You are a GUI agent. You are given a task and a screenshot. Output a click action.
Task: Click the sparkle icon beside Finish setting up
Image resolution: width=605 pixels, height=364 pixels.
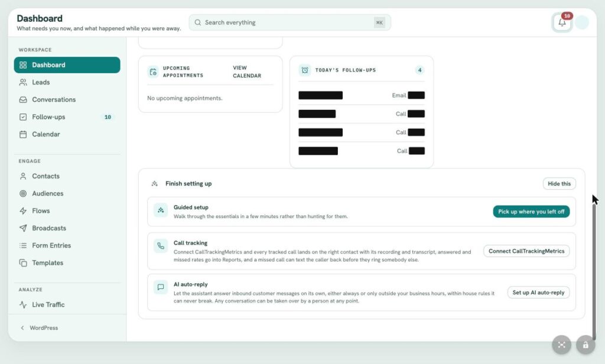pyautogui.click(x=154, y=184)
